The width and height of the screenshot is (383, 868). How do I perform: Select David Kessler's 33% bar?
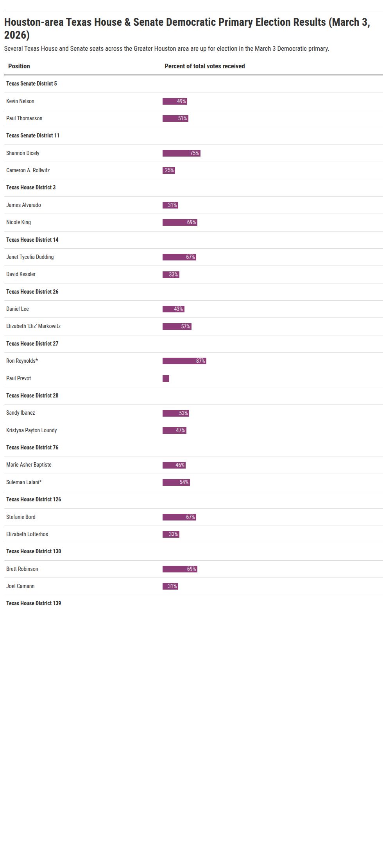(x=171, y=274)
